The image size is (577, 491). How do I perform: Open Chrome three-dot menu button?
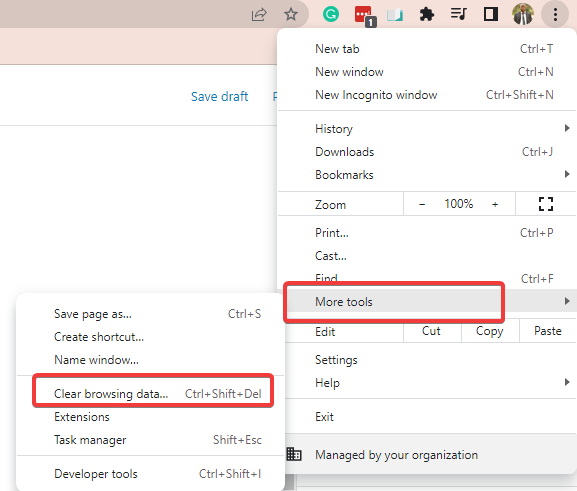[x=555, y=15]
